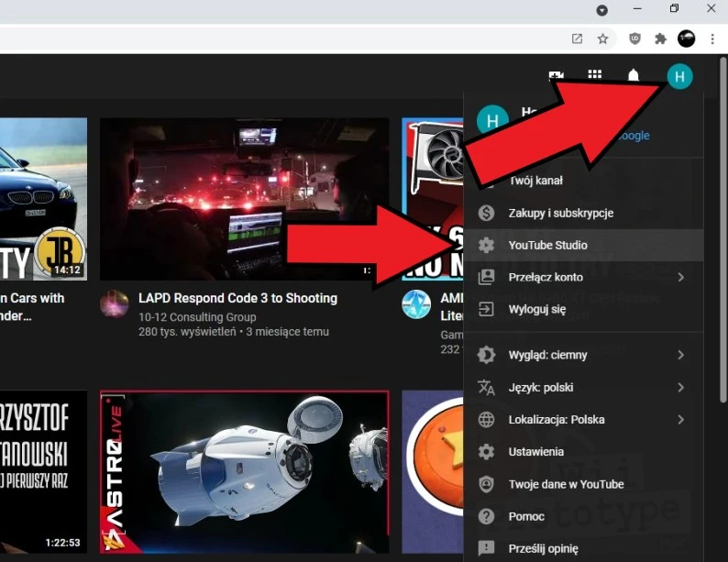Click the text "280 tys. wyświetleń • 3 miesiące temu"
This screenshot has height=562, width=728.
click(234, 332)
